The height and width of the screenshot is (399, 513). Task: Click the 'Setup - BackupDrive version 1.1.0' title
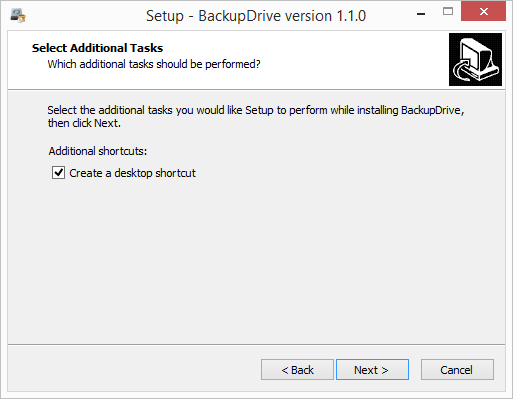pyautogui.click(x=256, y=16)
